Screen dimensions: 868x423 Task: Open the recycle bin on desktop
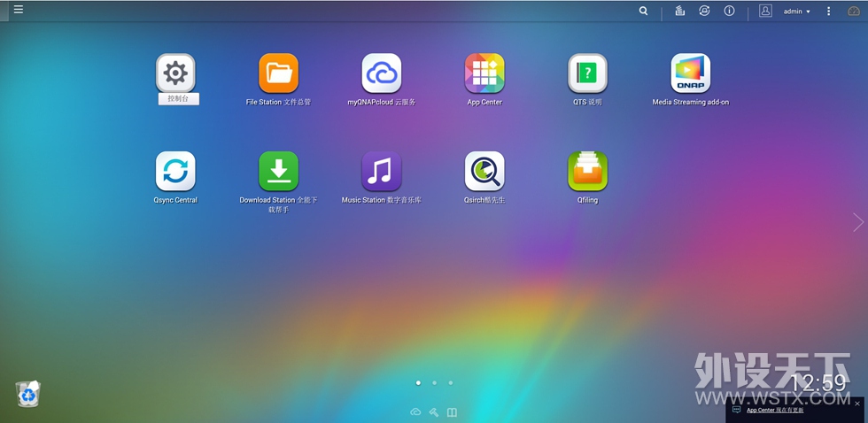pos(27,394)
